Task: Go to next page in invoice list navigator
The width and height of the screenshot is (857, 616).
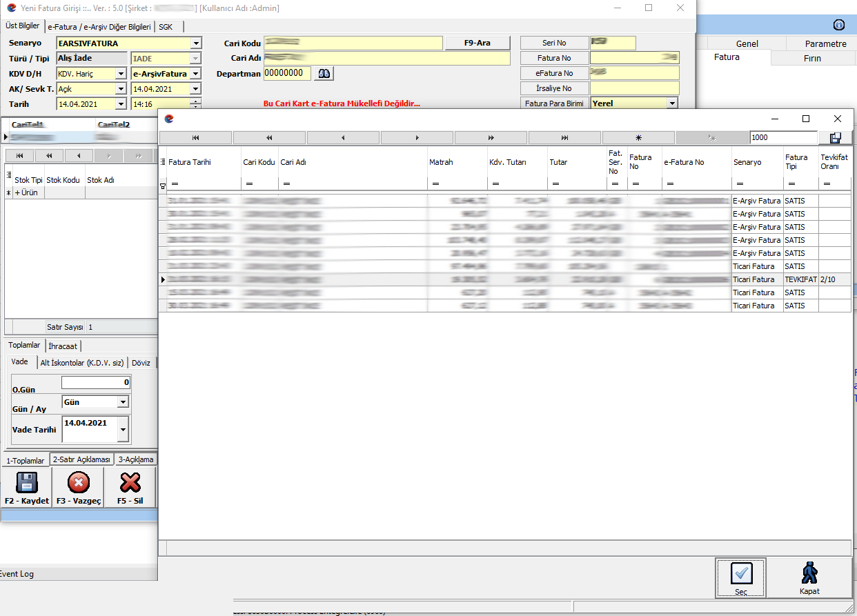Action: coord(491,138)
